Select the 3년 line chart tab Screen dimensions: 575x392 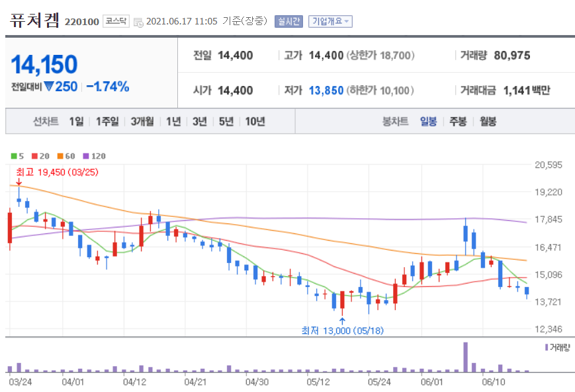point(200,121)
